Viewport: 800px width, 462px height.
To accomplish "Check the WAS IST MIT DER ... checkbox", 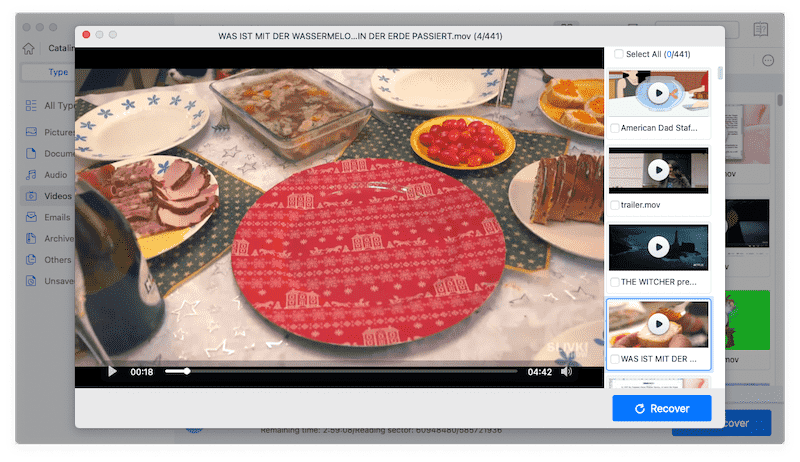I will tap(615, 359).
